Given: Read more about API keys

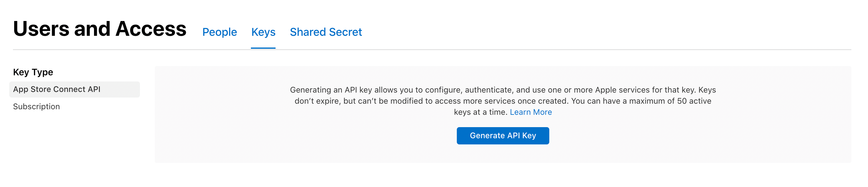Looking at the screenshot, I should coord(530,112).
